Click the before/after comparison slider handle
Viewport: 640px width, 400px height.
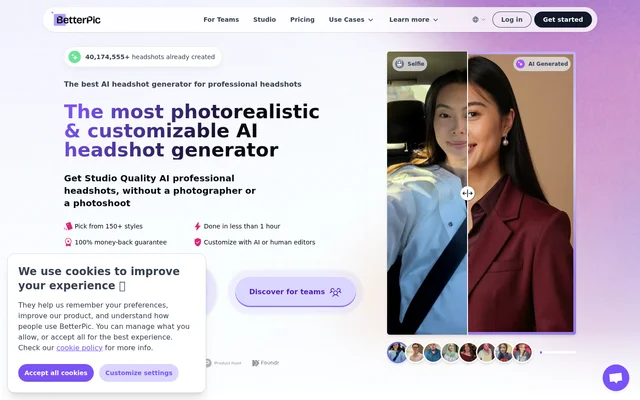pos(467,193)
